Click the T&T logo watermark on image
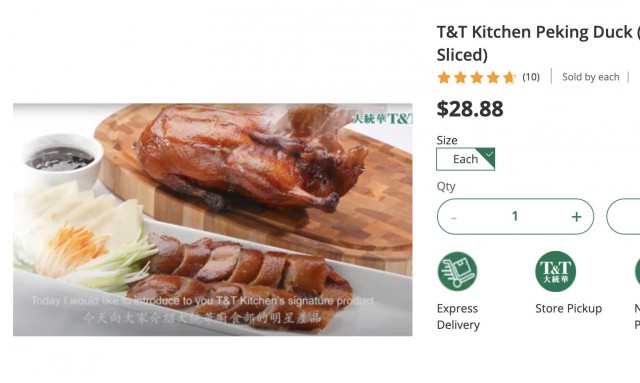640x383 pixels. click(x=382, y=119)
